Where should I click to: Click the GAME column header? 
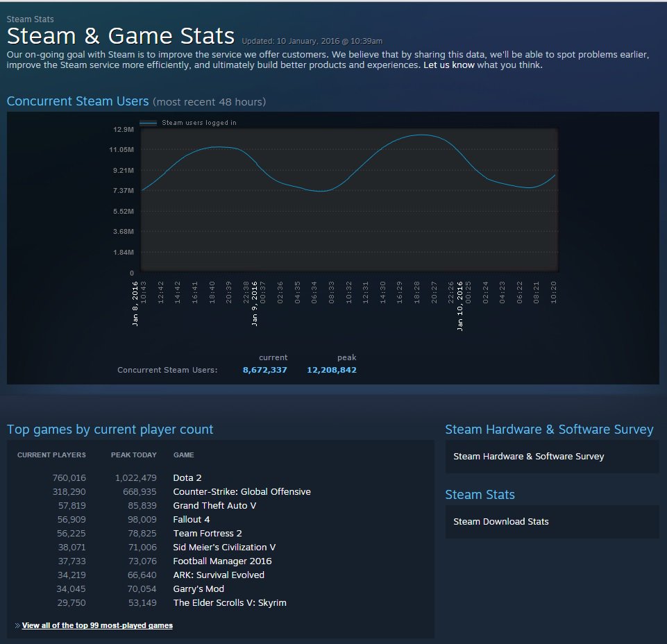pyautogui.click(x=184, y=455)
